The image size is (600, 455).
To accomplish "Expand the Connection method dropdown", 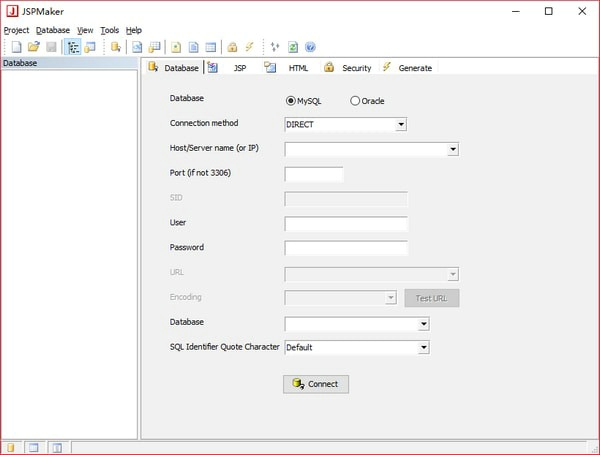I will 401,125.
